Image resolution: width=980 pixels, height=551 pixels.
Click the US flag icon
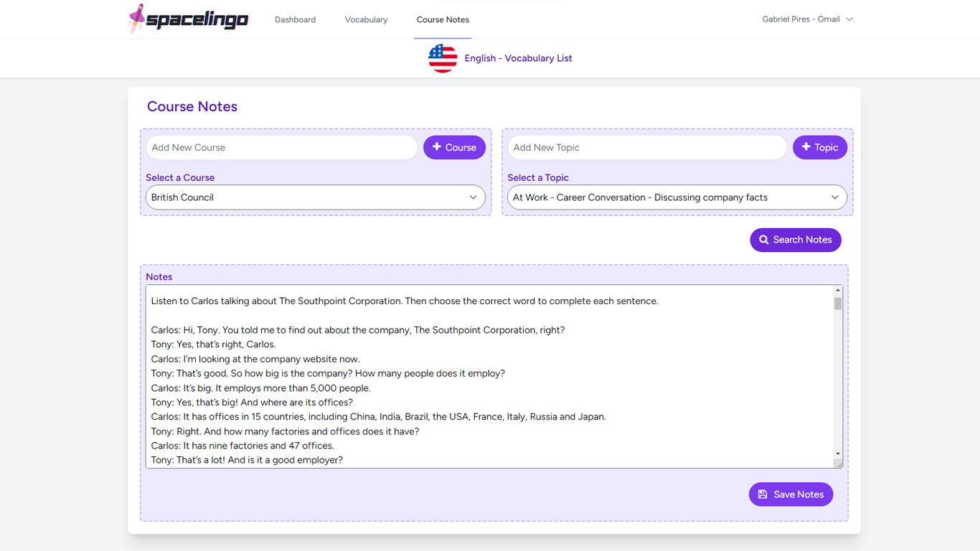tap(443, 58)
